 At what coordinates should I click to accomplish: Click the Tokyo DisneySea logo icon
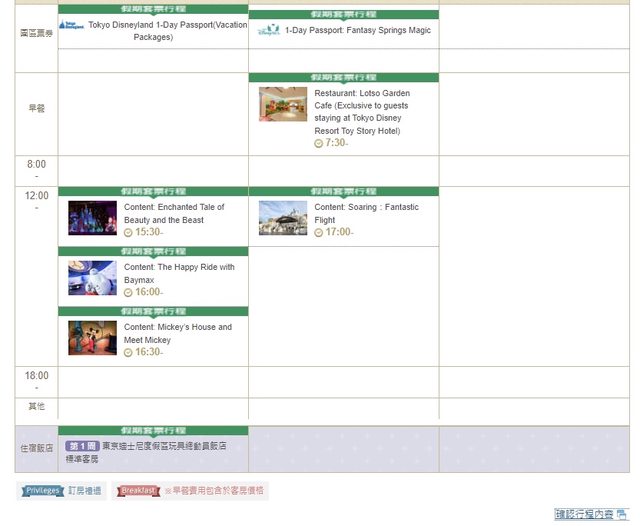[x=268, y=31]
